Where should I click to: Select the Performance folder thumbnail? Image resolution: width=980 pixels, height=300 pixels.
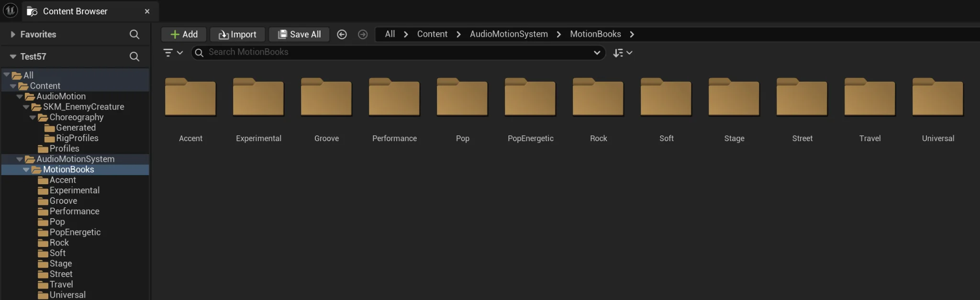click(394, 97)
